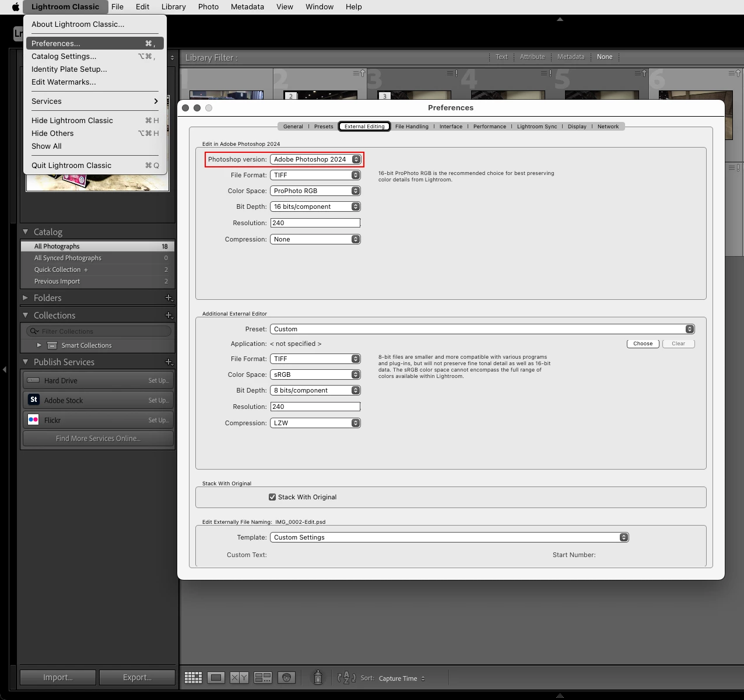Select Edit Watermarks... menu entry

click(95, 82)
